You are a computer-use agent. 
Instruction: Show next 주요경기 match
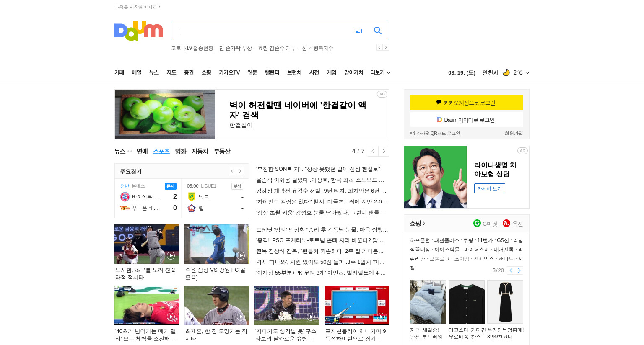pyautogui.click(x=240, y=171)
